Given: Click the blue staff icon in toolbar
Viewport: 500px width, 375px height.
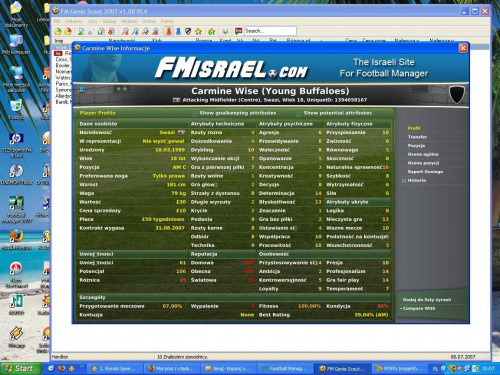Looking at the screenshot, I should [x=178, y=31].
